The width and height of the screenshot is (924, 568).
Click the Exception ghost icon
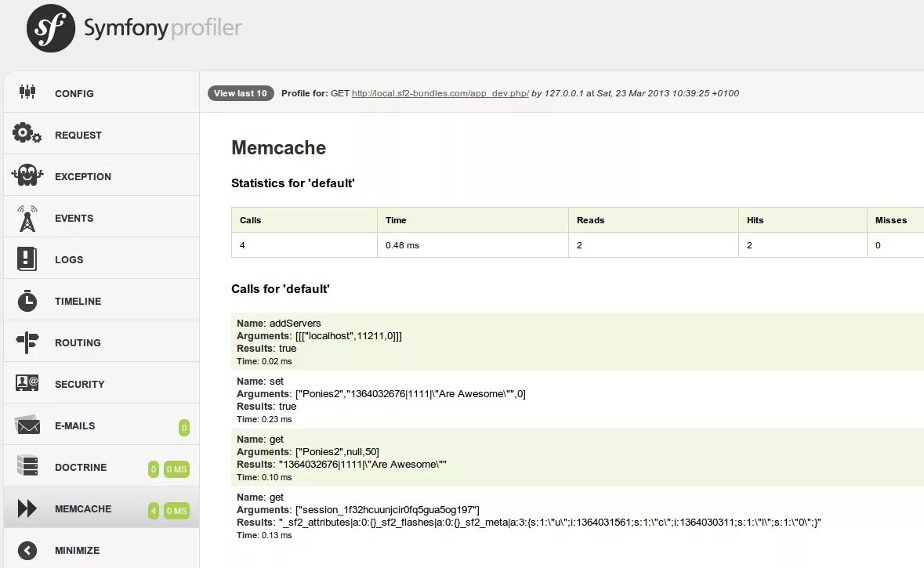(x=27, y=175)
